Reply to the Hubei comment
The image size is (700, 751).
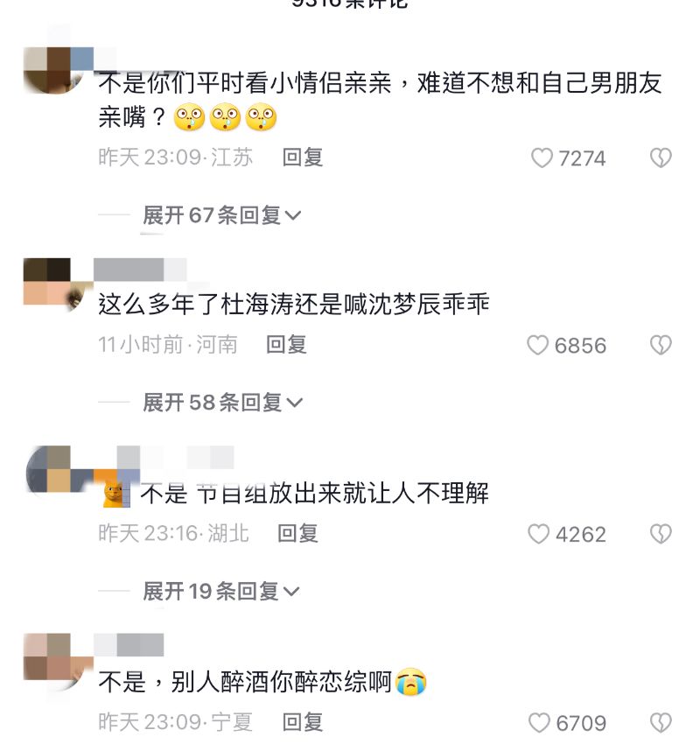pos(297,534)
